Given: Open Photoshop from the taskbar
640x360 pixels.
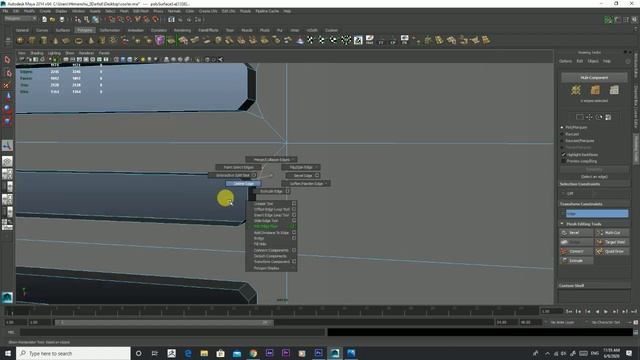Looking at the screenshot, I should pos(318,353).
